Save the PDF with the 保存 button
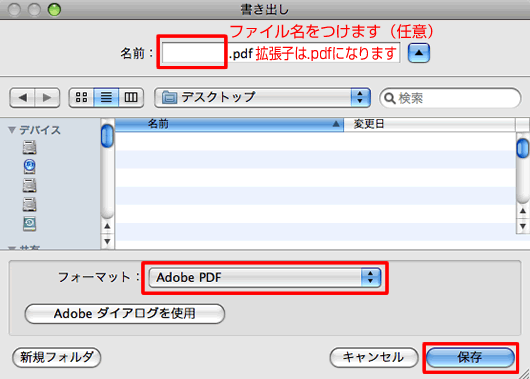This screenshot has width=530, height=379. point(470,357)
